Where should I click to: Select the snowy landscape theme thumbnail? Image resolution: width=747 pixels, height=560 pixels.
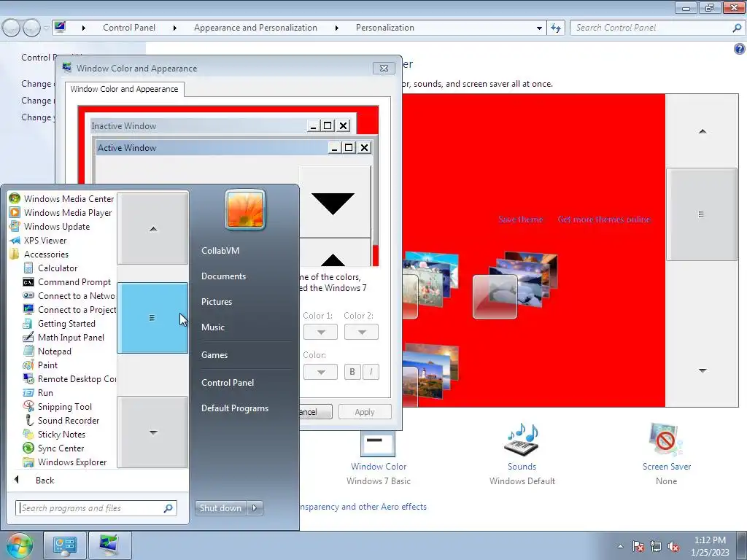(514, 286)
